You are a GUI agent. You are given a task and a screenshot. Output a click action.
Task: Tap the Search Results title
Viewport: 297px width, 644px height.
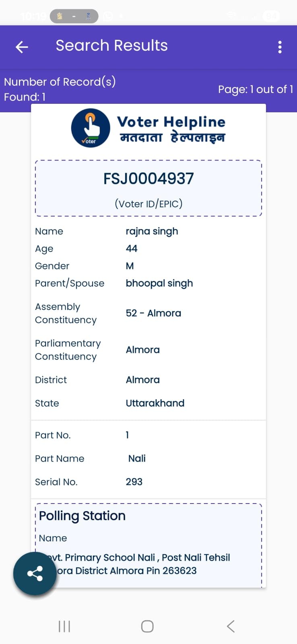pyautogui.click(x=111, y=45)
